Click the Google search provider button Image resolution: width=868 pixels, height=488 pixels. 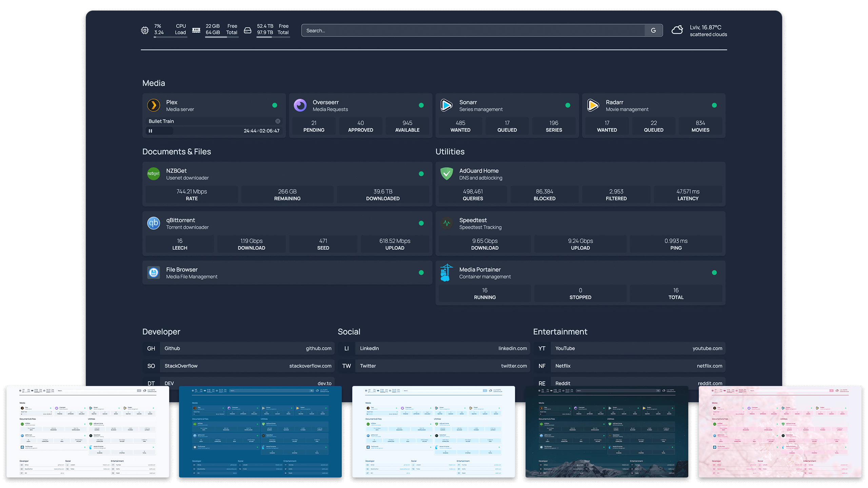pos(653,30)
